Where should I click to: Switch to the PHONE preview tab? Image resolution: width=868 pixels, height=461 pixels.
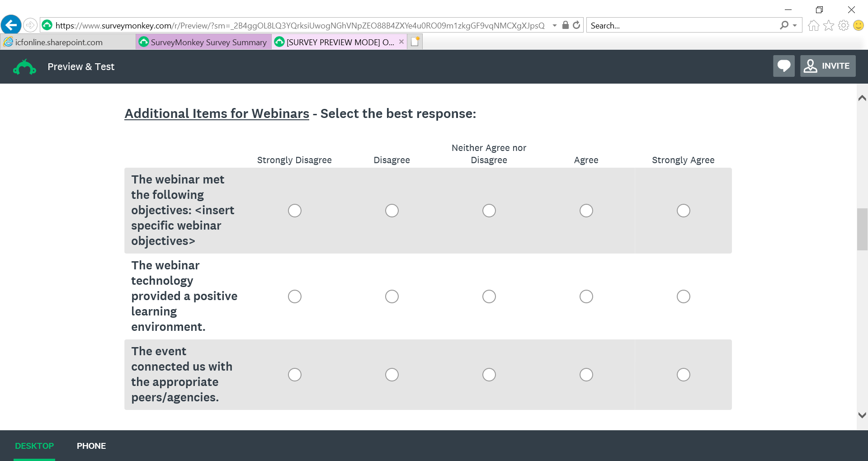point(91,446)
